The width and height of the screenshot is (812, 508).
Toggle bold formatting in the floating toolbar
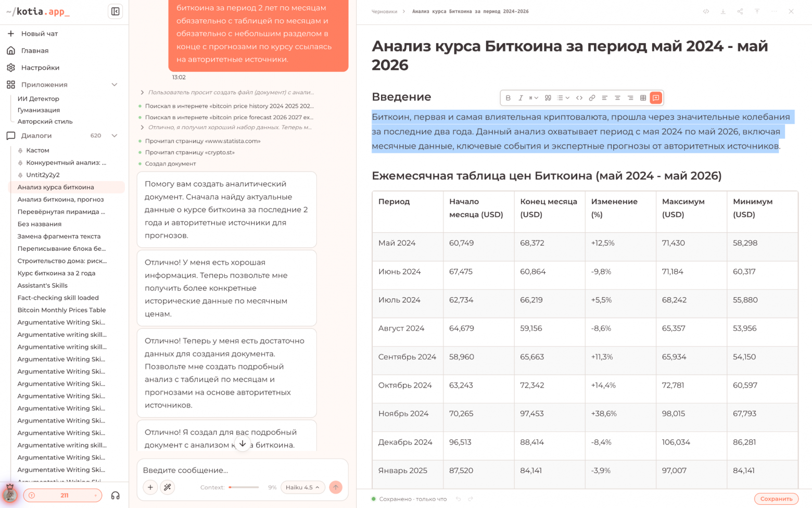click(x=508, y=98)
